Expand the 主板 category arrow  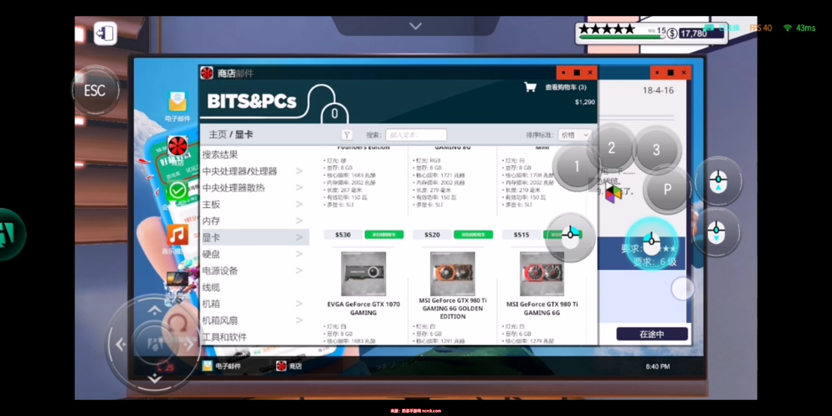(x=298, y=204)
